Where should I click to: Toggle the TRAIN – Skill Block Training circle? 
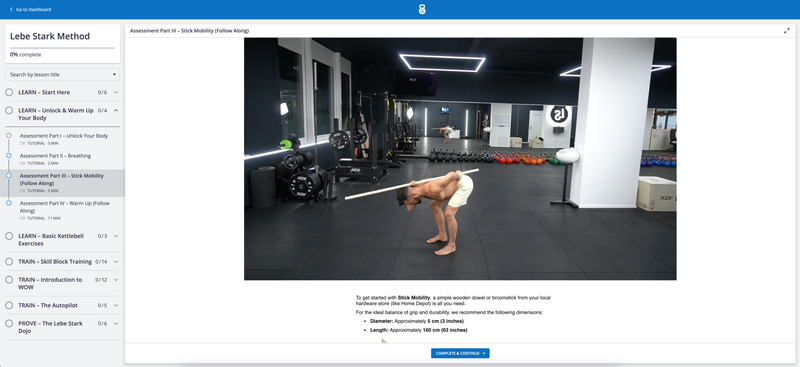coord(9,261)
